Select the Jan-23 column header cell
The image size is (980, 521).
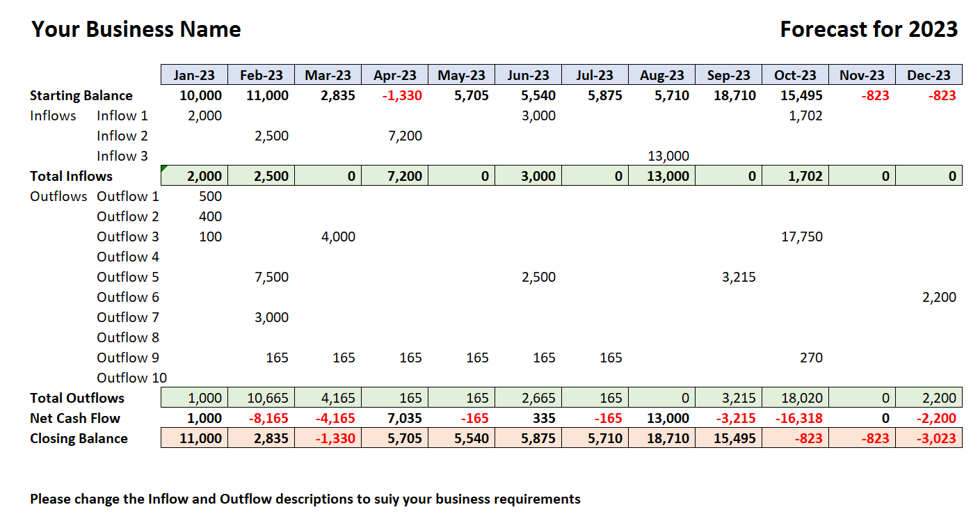click(194, 75)
